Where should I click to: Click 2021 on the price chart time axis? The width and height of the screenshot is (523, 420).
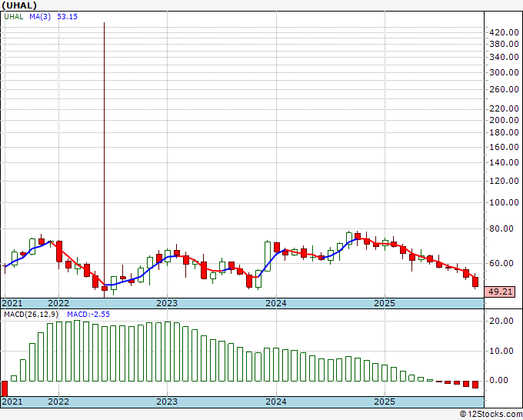point(12,303)
